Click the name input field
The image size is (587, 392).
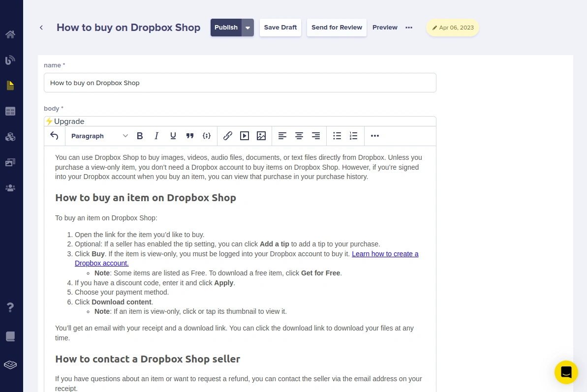pyautogui.click(x=240, y=83)
